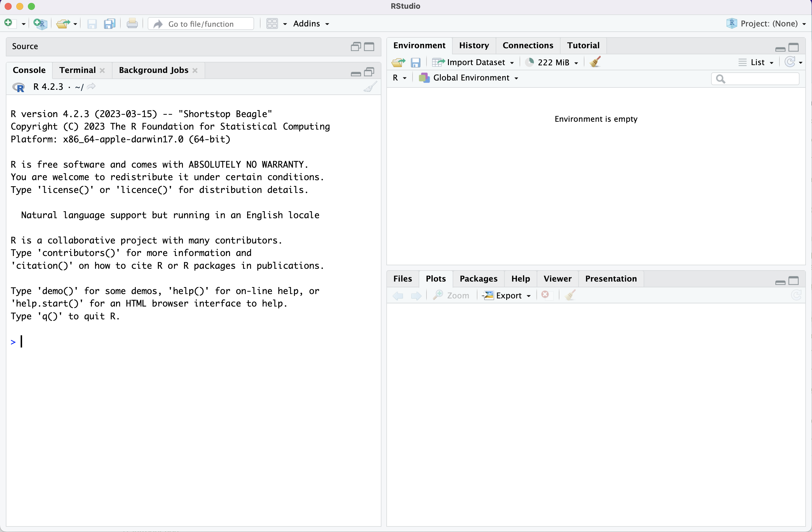This screenshot has height=532, width=812.
Task: Click Save Workspace icon in Environment pane
Action: coord(415,62)
